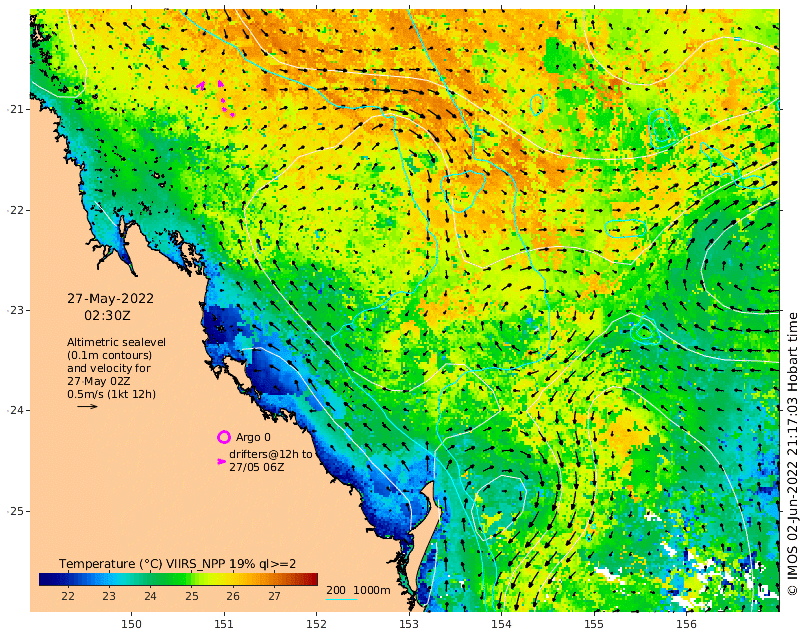This screenshot has height=640, width=800.
Task: Click the '23' color bar tick label
Action: coord(109,596)
